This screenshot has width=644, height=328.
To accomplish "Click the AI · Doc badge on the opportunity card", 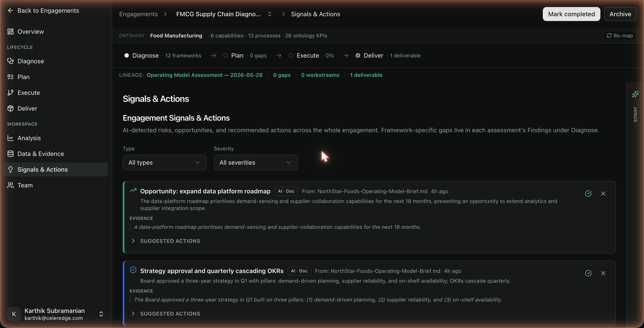I will pyautogui.click(x=286, y=191).
